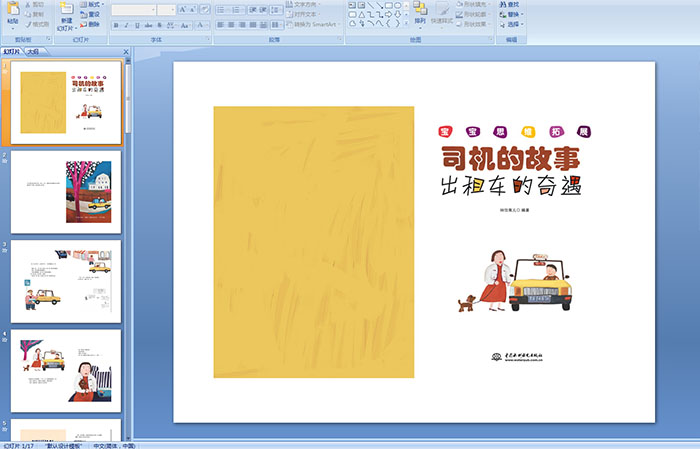The image size is (700, 449).
Task: Decrease font size with the shrink-font icon
Action: [193, 10]
